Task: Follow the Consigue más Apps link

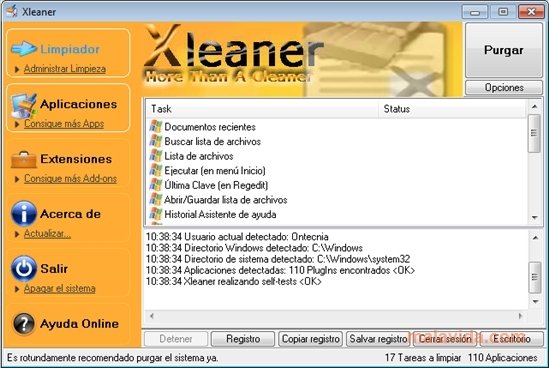Action: [x=64, y=124]
